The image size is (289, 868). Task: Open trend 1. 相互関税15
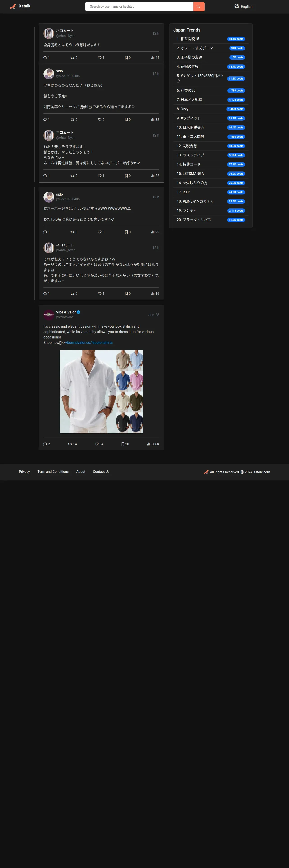[x=188, y=39]
